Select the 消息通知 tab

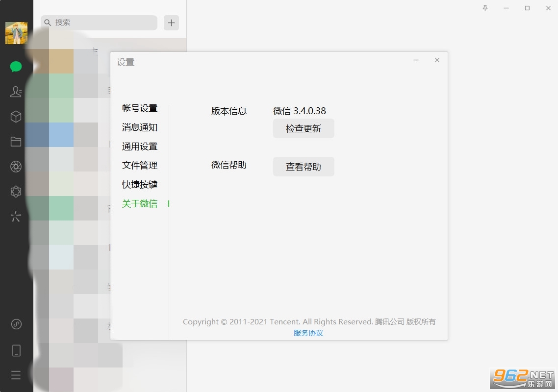[x=139, y=127]
